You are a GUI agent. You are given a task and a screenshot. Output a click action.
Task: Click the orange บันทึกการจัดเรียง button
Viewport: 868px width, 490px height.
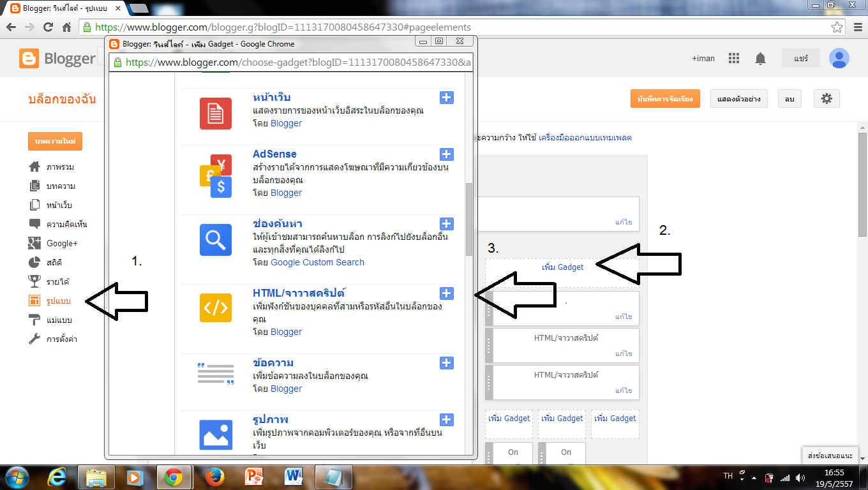tap(665, 98)
